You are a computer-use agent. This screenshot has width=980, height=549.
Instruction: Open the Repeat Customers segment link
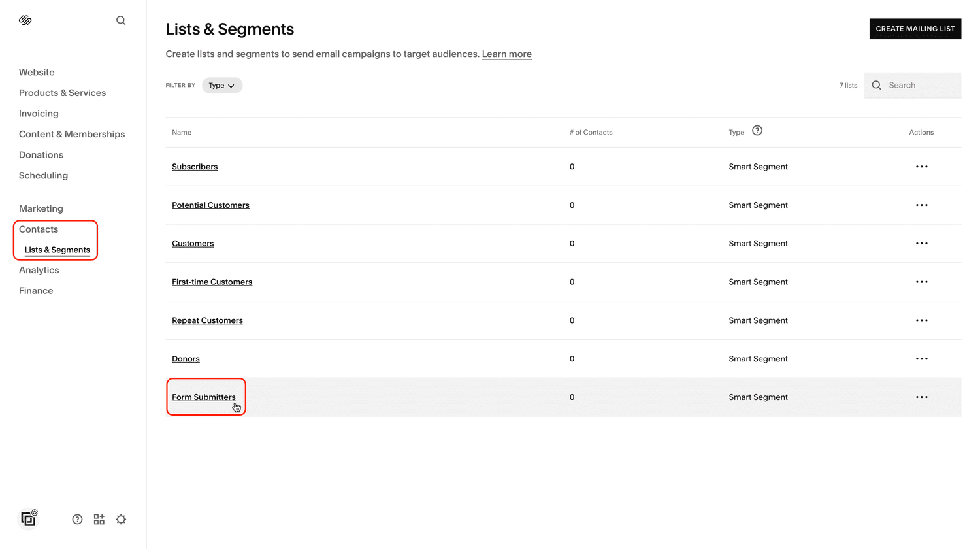[x=207, y=320]
